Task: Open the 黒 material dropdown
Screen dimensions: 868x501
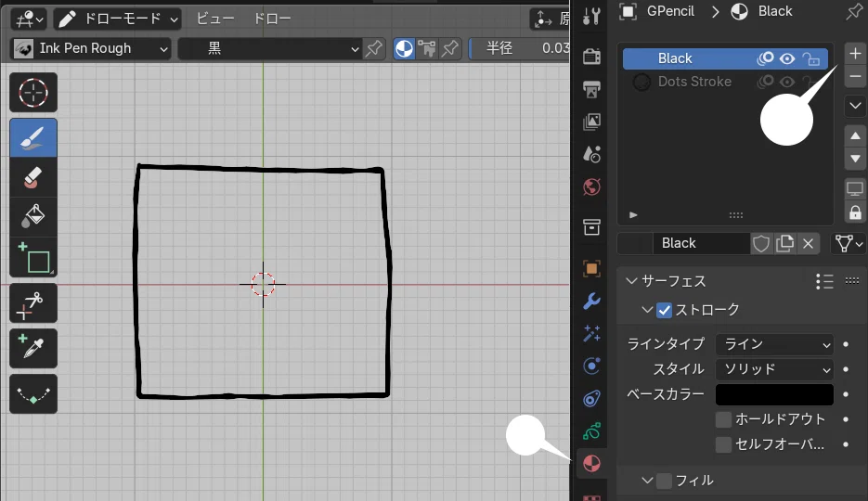Action: point(270,48)
